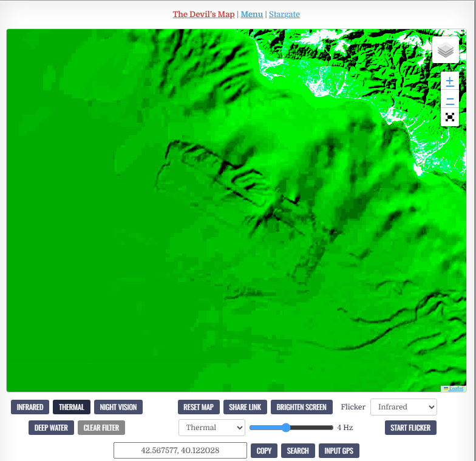
Task: Toggle fullscreen map view icon
Action: (449, 118)
